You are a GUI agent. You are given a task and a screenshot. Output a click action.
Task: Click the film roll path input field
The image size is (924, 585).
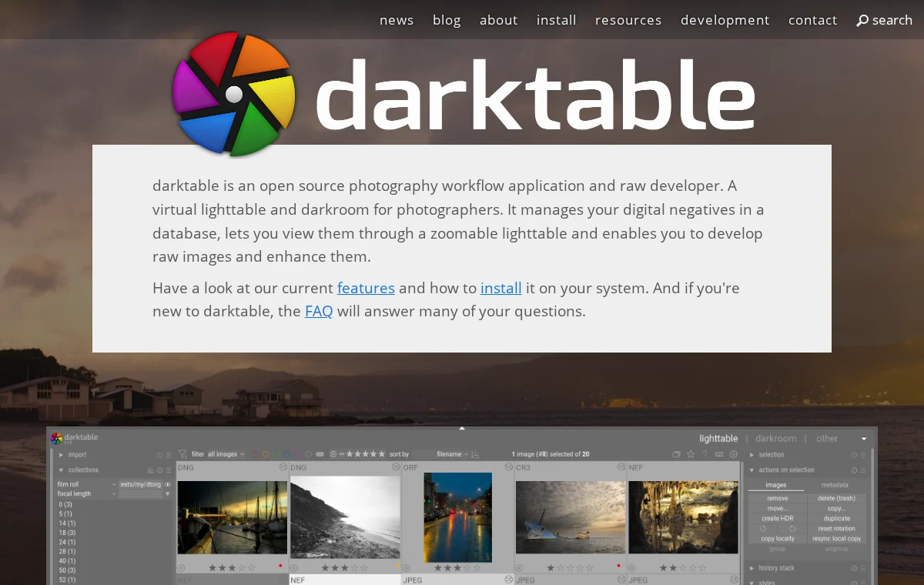coord(140,484)
